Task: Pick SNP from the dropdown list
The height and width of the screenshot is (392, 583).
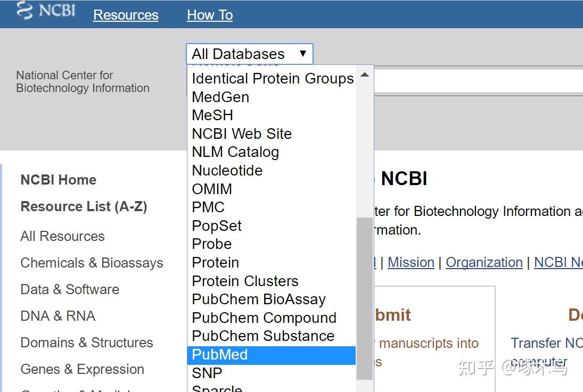Action: 207,373
